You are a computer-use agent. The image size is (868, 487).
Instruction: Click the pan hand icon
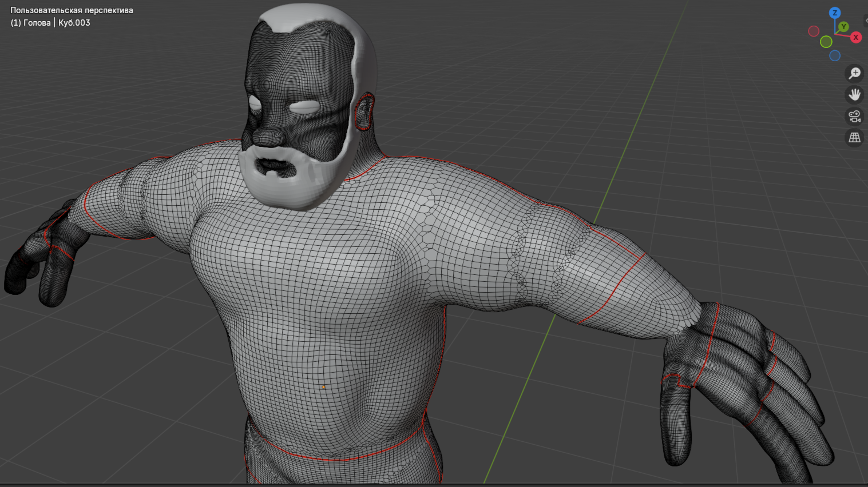coord(854,94)
